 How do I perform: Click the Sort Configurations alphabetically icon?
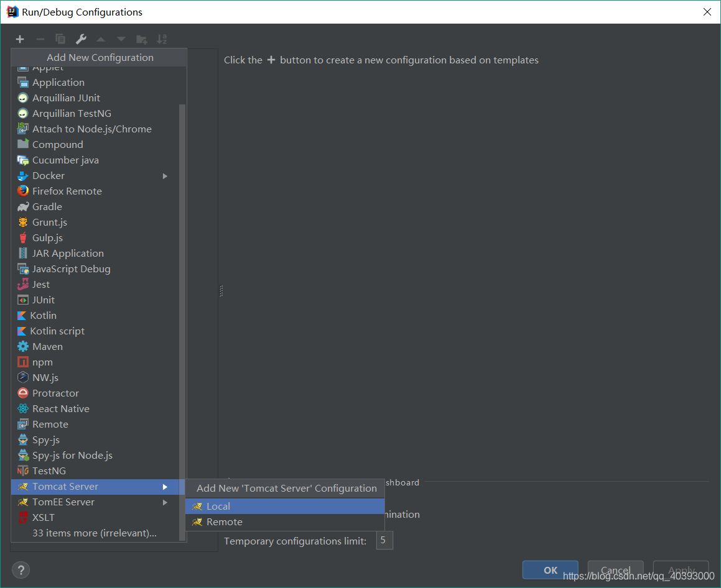tap(162, 40)
